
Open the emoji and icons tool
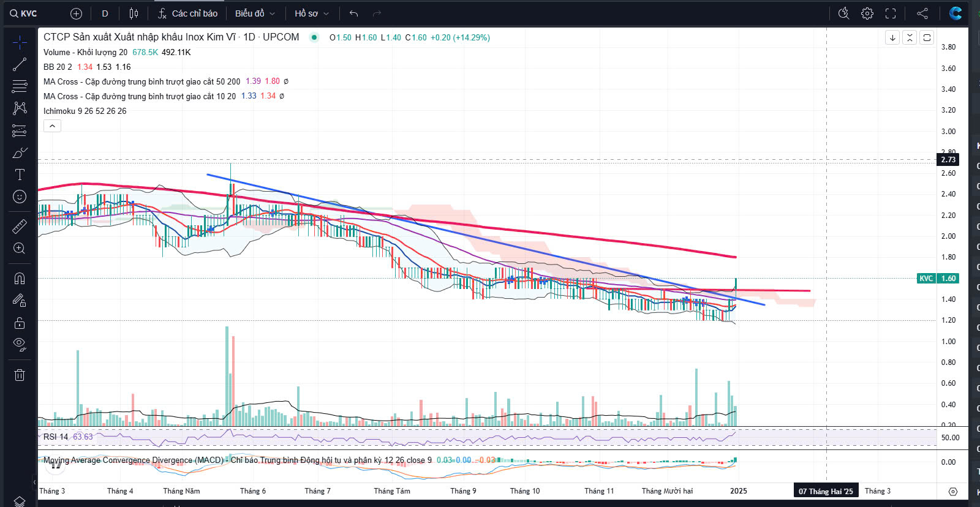coord(20,197)
